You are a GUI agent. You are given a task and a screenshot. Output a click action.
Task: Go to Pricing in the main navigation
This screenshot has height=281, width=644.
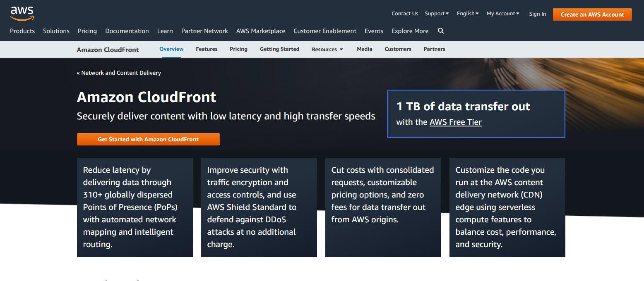pos(87,31)
